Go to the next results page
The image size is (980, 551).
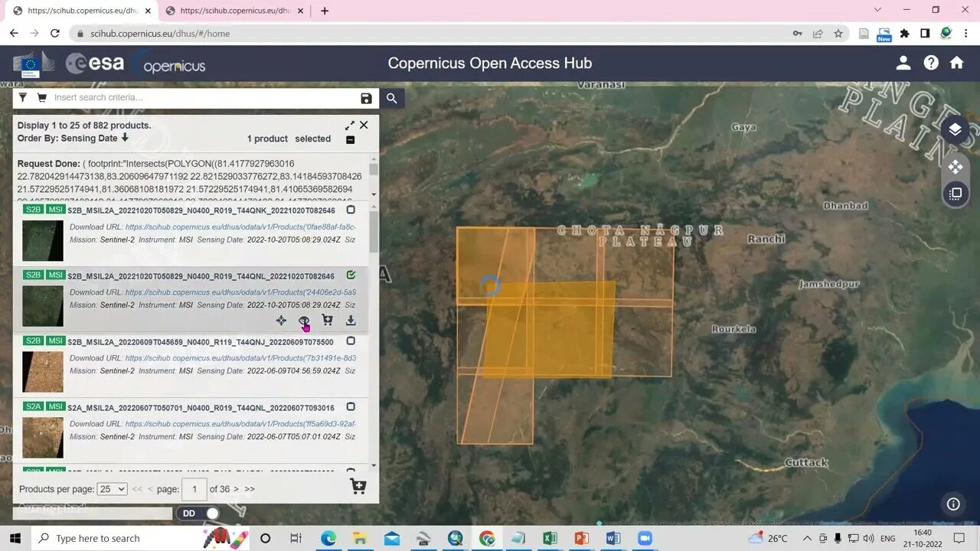coord(236,489)
